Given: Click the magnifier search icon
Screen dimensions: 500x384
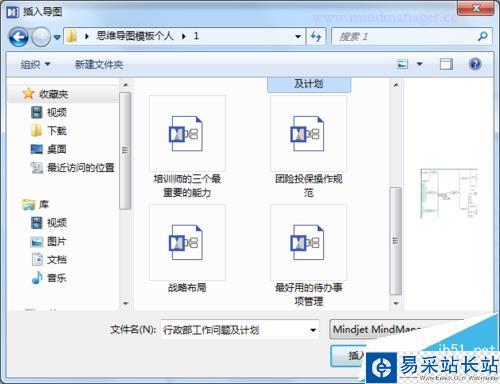Looking at the screenshot, I should [x=483, y=36].
